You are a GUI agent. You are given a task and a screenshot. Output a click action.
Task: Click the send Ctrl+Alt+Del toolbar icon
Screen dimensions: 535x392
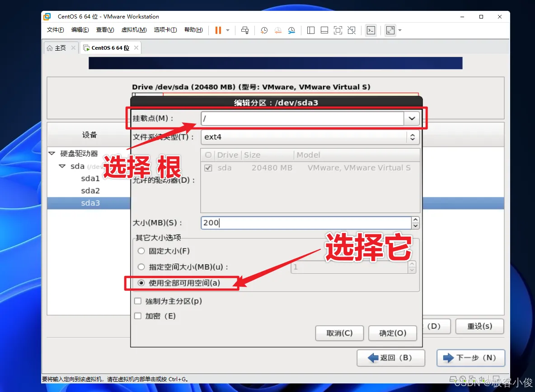click(x=244, y=30)
